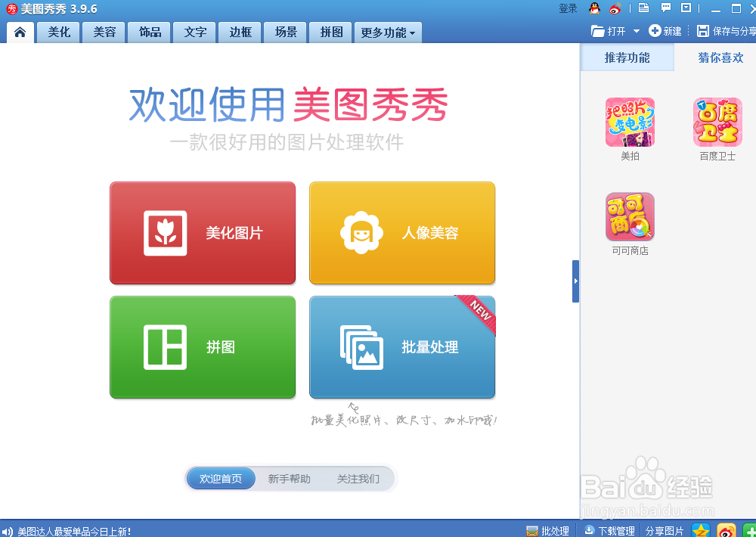Select the 欢迎首页 pill button
This screenshot has width=756, height=537.
[220, 479]
